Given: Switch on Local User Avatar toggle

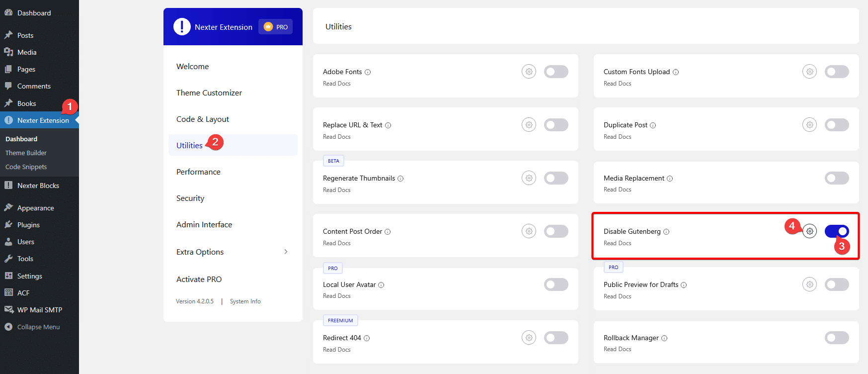Looking at the screenshot, I should pyautogui.click(x=556, y=284).
